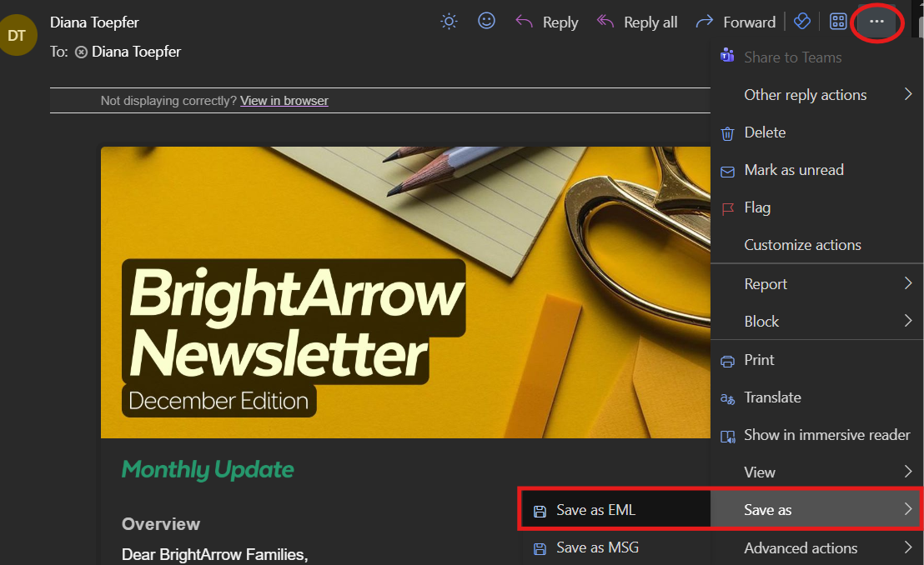Choose Save as MSG option
The height and width of the screenshot is (565, 924).
615,547
